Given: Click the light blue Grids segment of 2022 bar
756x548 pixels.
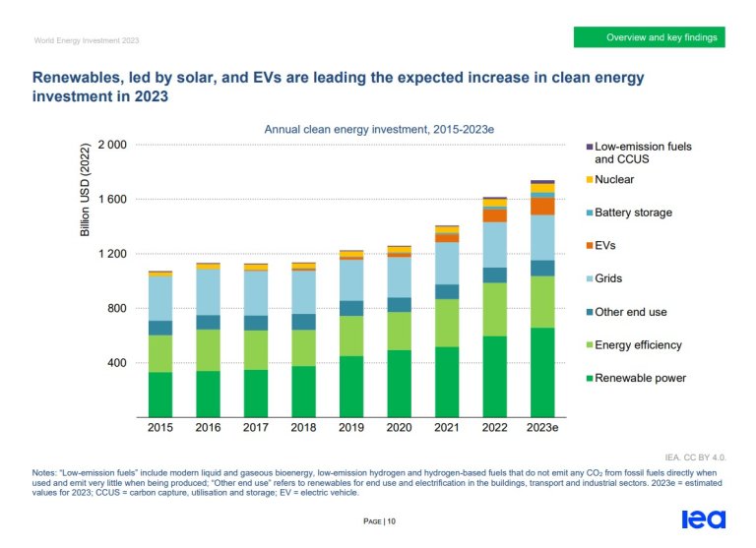Looking at the screenshot, I should tap(495, 245).
